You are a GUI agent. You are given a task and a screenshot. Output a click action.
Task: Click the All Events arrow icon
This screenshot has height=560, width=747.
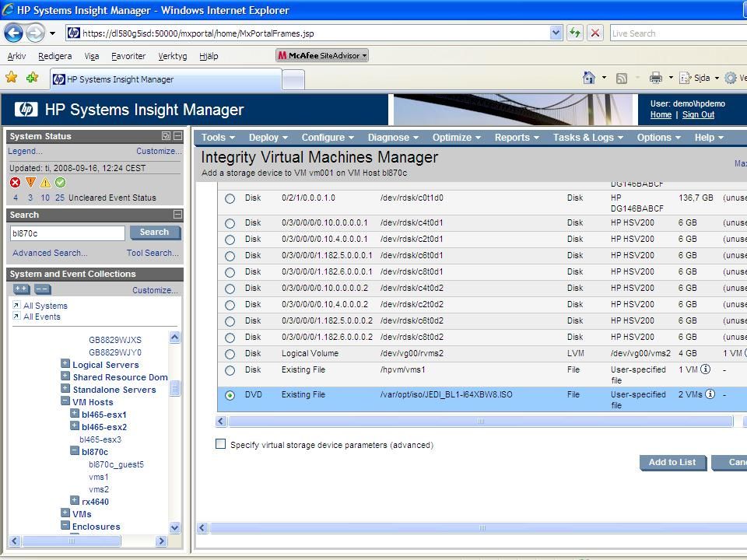coord(16,316)
